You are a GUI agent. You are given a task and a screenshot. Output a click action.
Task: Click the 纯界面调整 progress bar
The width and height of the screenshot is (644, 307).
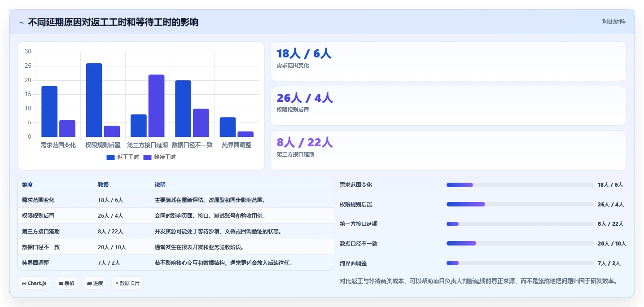(520, 263)
